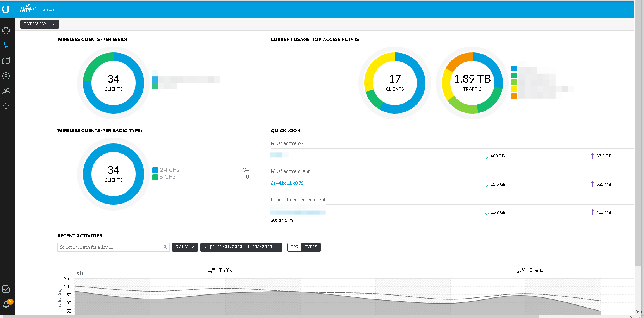Open the Clients people icon in sidebar

tap(6, 91)
